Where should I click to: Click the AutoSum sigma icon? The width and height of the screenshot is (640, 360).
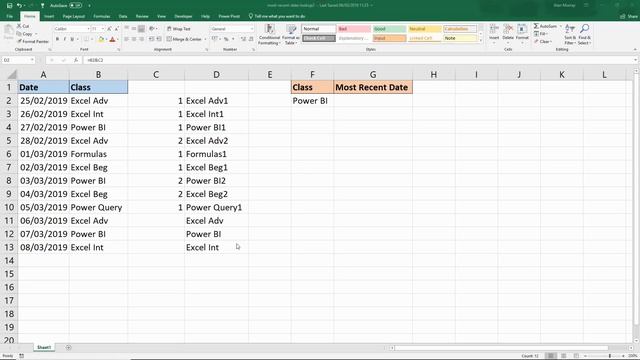pyautogui.click(x=536, y=26)
